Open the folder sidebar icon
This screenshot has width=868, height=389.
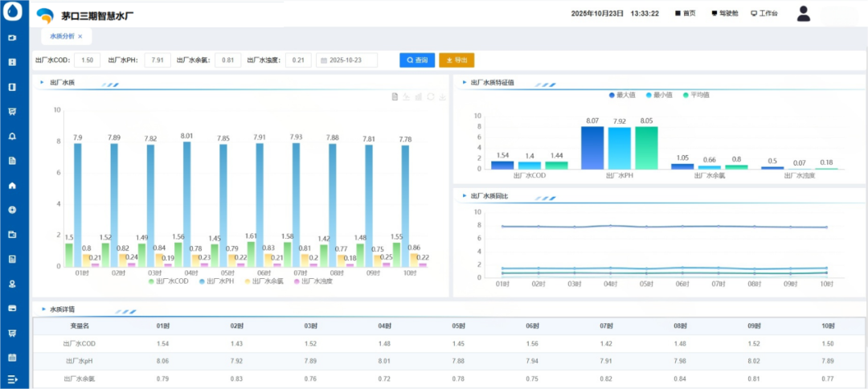12,235
